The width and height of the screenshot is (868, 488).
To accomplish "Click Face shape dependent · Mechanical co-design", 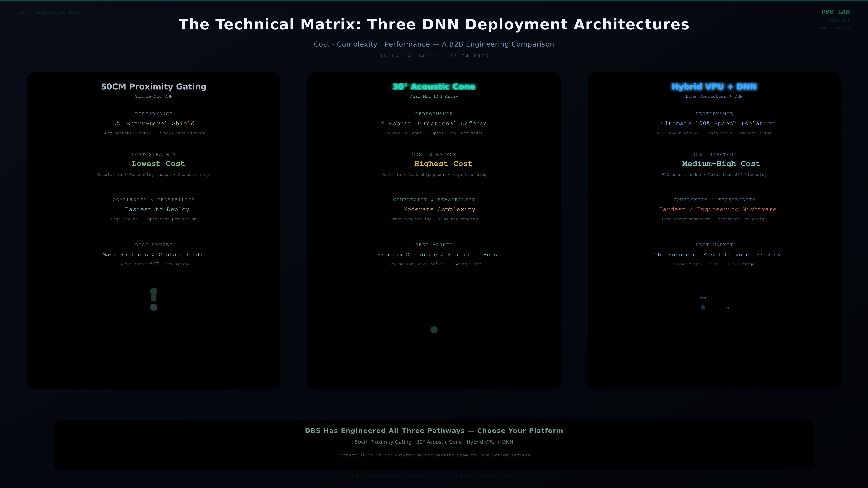I will tap(714, 219).
